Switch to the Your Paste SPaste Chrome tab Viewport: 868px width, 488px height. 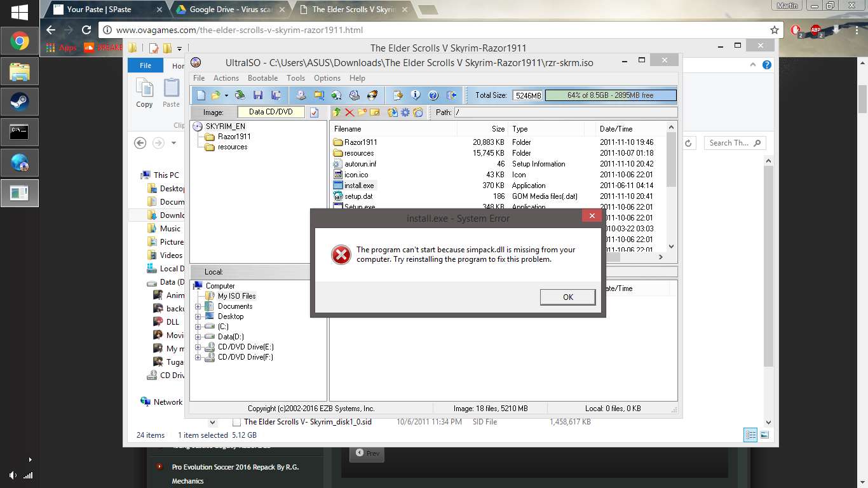coord(107,10)
